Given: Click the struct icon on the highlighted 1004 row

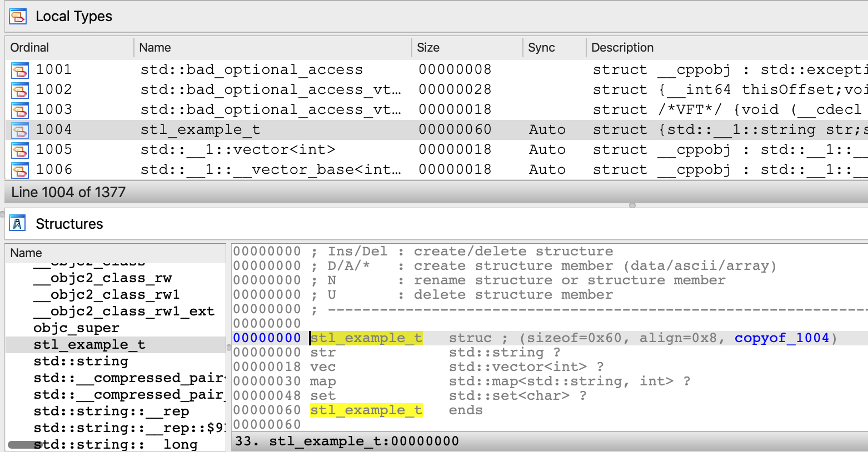Looking at the screenshot, I should click(19, 129).
